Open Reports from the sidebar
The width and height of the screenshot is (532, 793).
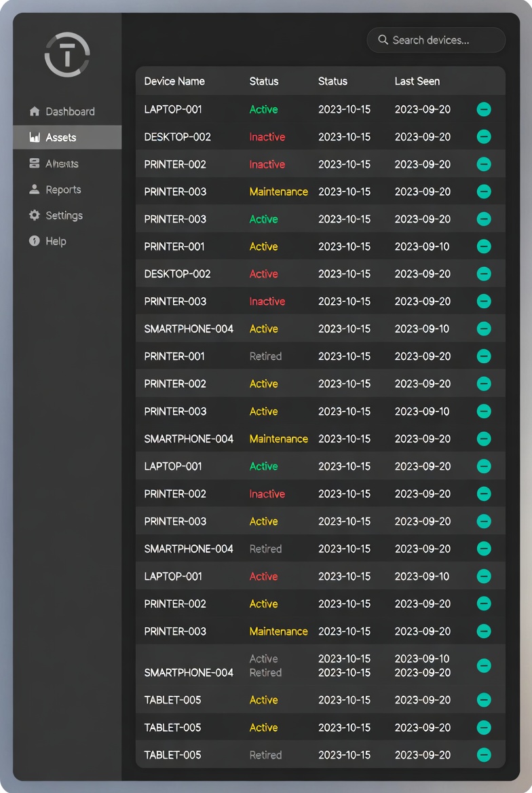pos(63,189)
